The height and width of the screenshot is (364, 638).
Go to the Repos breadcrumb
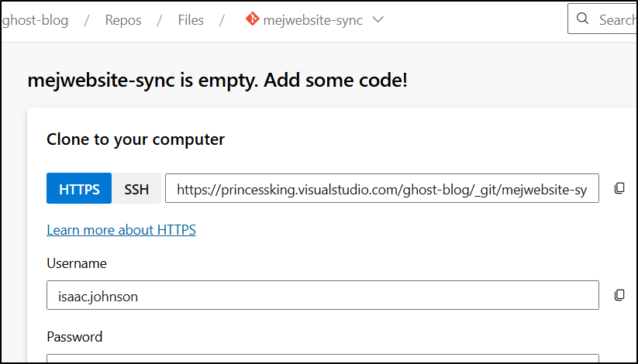point(123,20)
